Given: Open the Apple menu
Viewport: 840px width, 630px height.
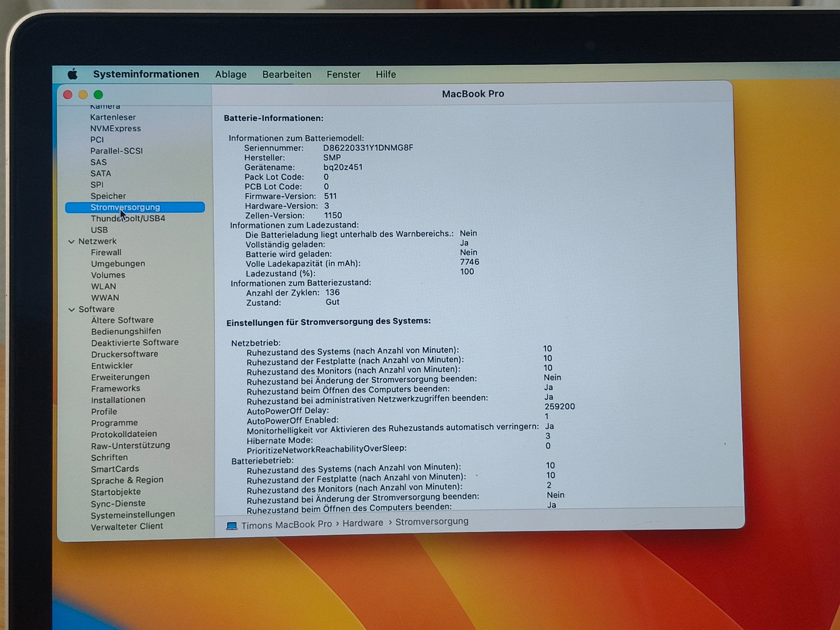Looking at the screenshot, I should pyautogui.click(x=72, y=74).
